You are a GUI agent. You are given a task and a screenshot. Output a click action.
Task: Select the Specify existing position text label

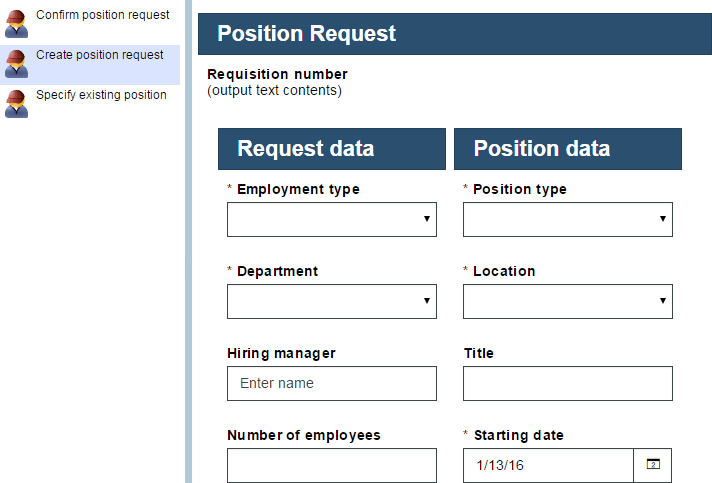[x=101, y=95]
